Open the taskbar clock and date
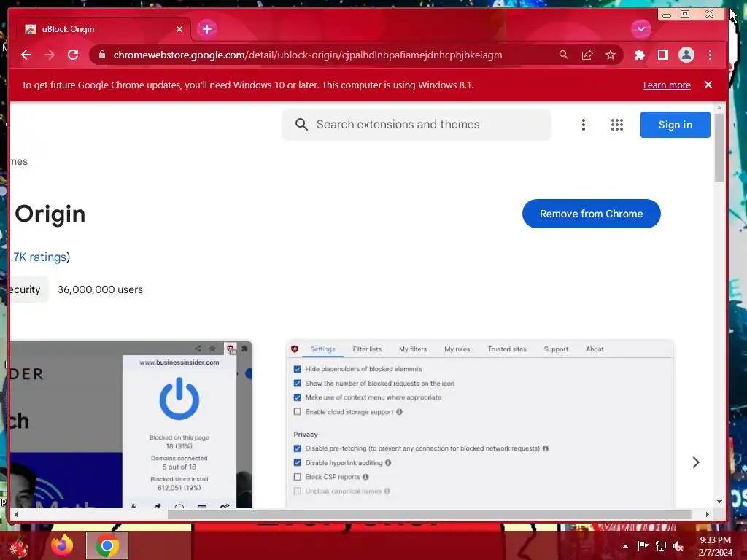 pyautogui.click(x=716, y=546)
